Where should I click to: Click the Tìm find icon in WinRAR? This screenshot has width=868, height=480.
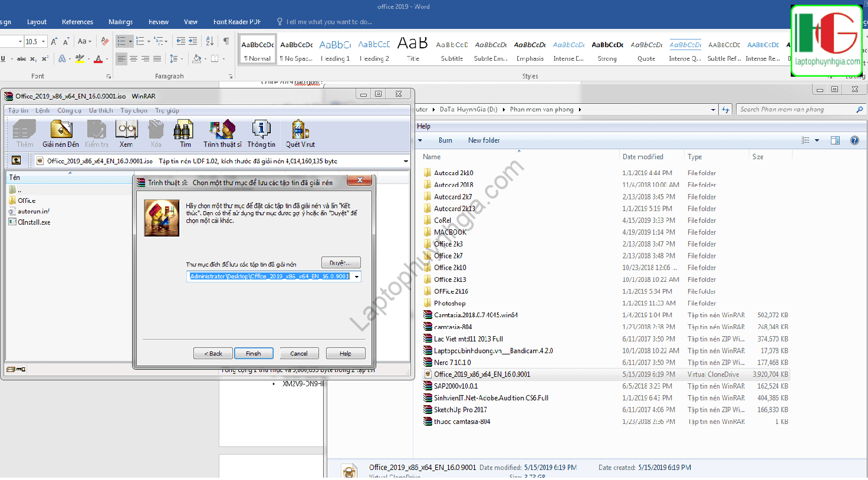coord(185,134)
